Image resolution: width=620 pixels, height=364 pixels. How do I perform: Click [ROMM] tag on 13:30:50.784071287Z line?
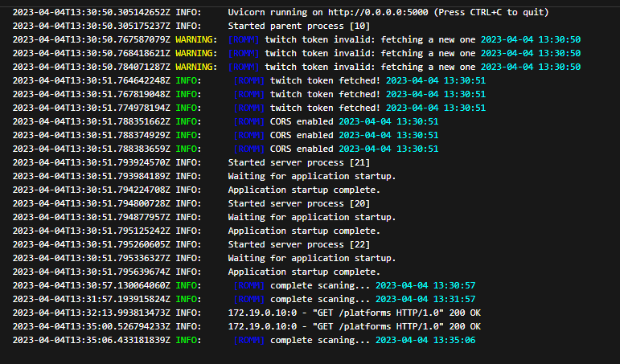coord(244,67)
